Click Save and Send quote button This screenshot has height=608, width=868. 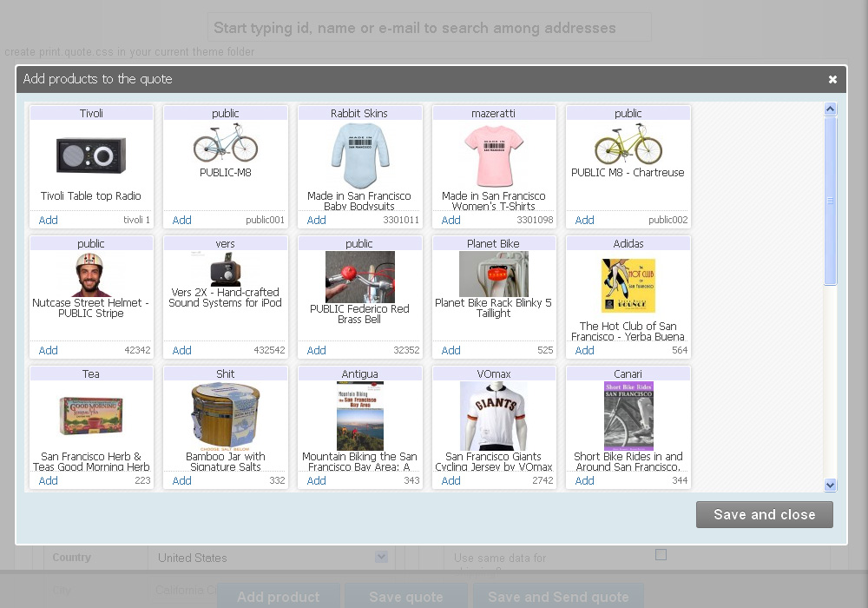coord(558,597)
